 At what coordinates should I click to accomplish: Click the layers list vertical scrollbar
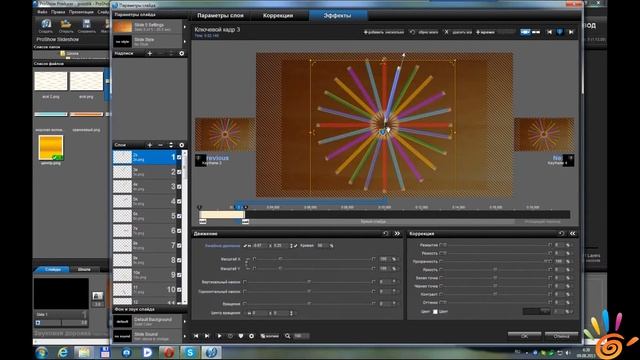[x=184, y=227]
